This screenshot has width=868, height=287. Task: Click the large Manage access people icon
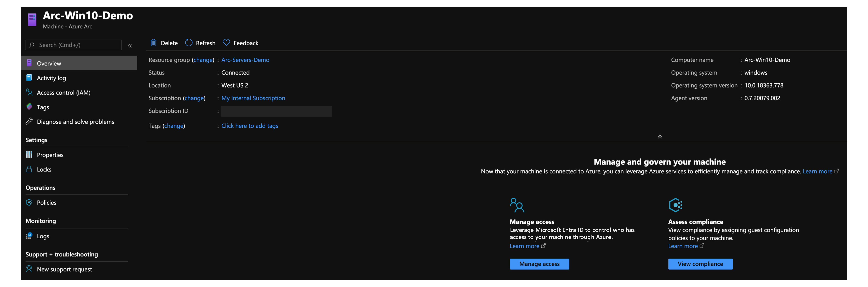click(x=517, y=205)
